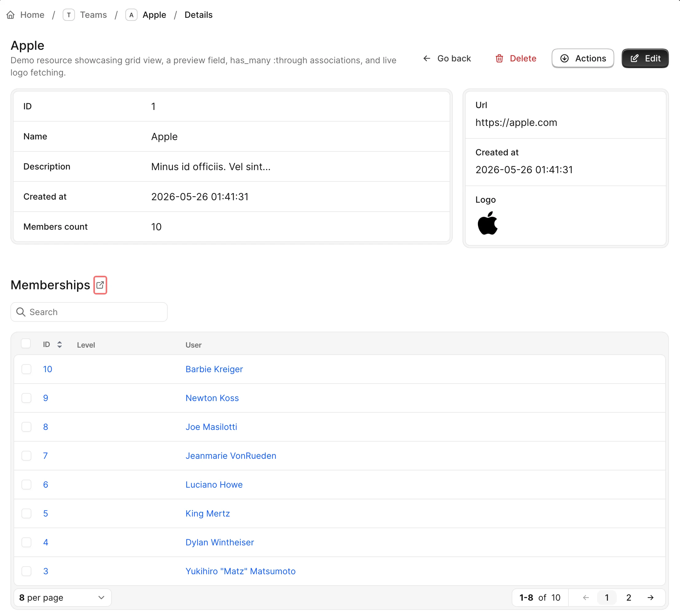Click the Level column header
680x616 pixels.
pyautogui.click(x=86, y=345)
